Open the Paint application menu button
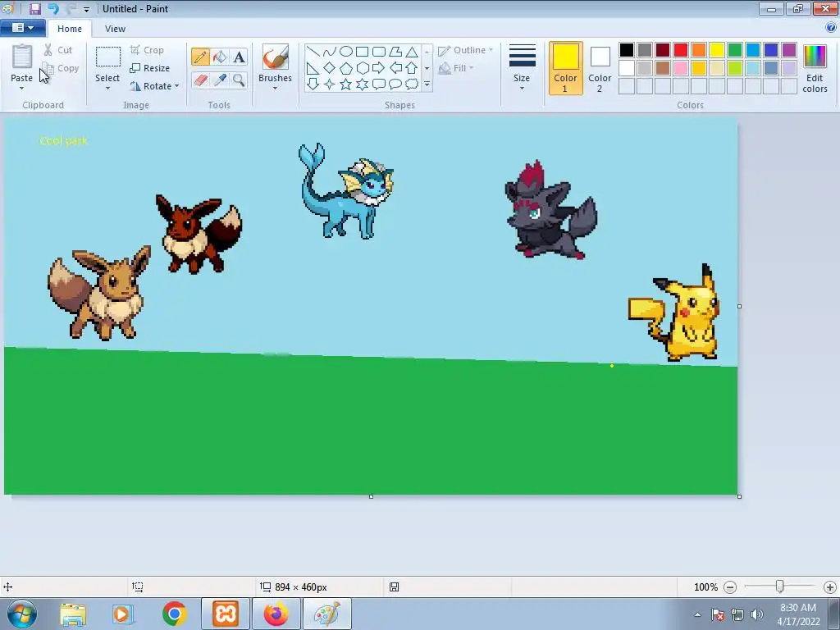840x630 pixels. point(22,28)
